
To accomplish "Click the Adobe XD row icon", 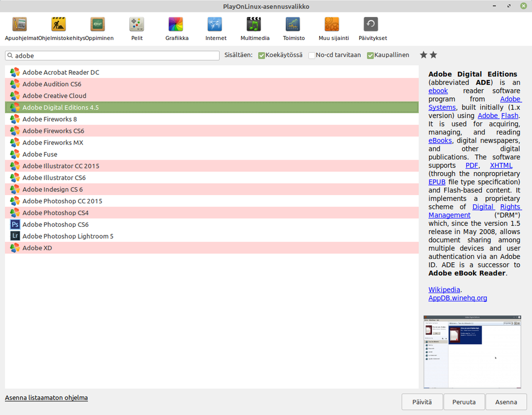I will 15,248.
